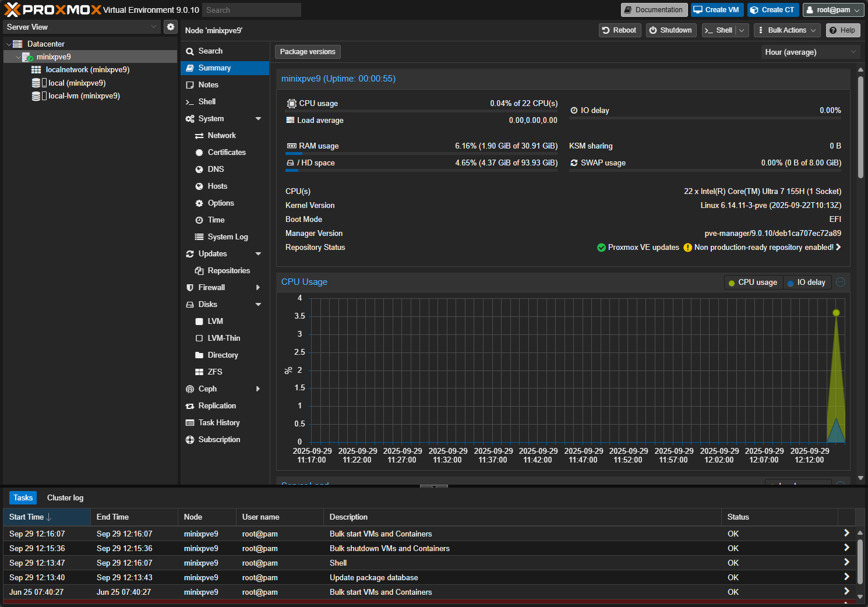
Task: Click the Network icon under System
Action: [199, 135]
